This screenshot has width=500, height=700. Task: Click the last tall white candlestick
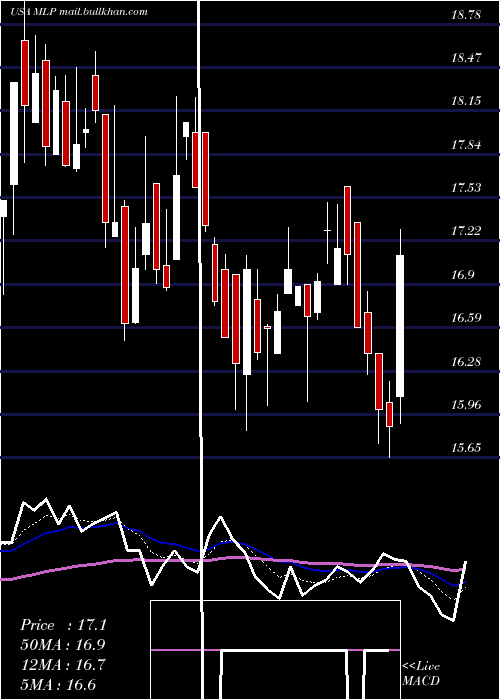click(x=400, y=326)
